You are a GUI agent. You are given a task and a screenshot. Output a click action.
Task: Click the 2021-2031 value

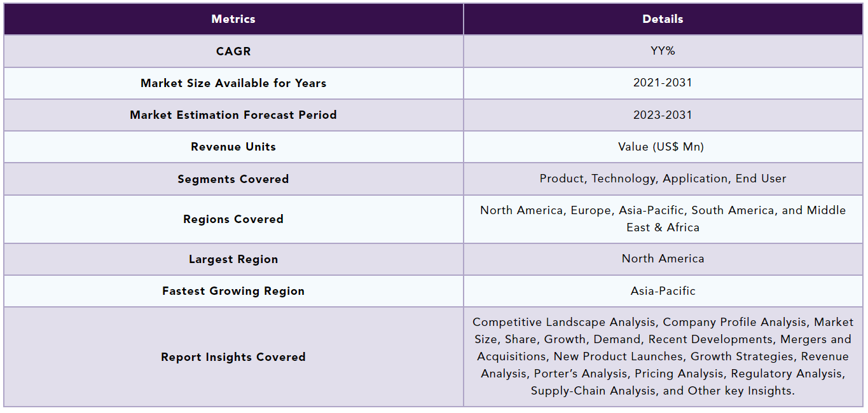click(663, 83)
